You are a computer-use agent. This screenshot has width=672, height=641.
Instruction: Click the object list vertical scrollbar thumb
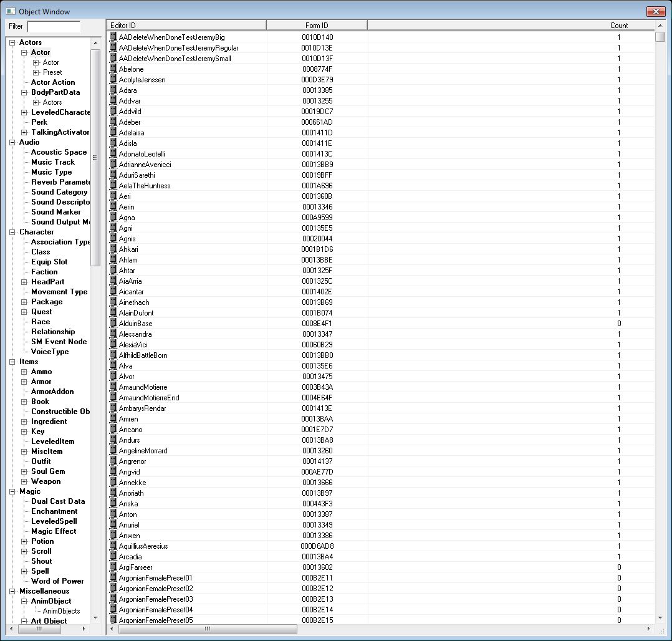coord(660,37)
